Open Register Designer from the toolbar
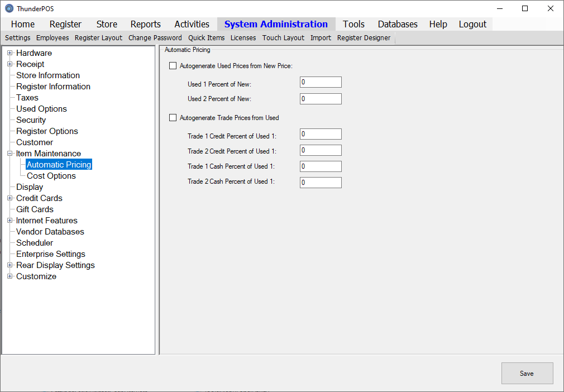This screenshot has width=564, height=392. pos(364,38)
